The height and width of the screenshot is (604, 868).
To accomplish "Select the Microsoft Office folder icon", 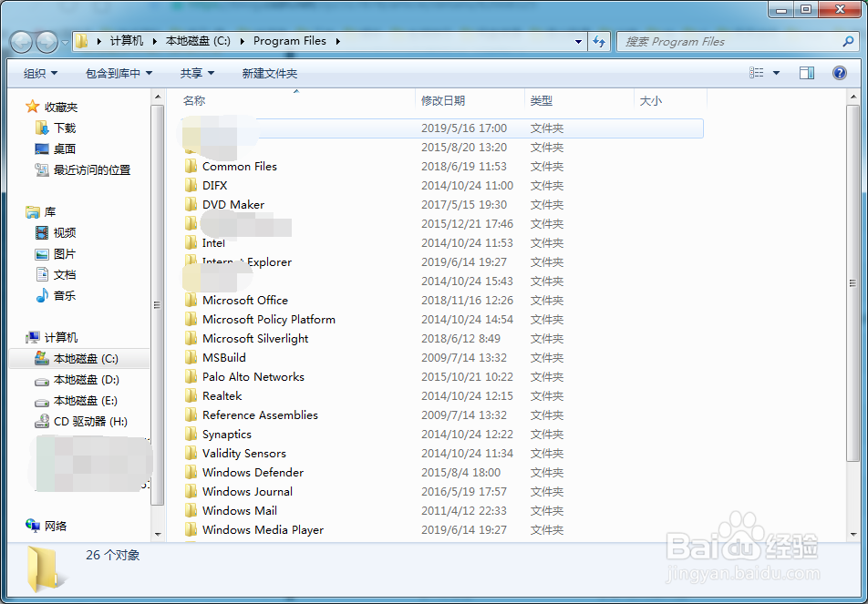I will 191,301.
